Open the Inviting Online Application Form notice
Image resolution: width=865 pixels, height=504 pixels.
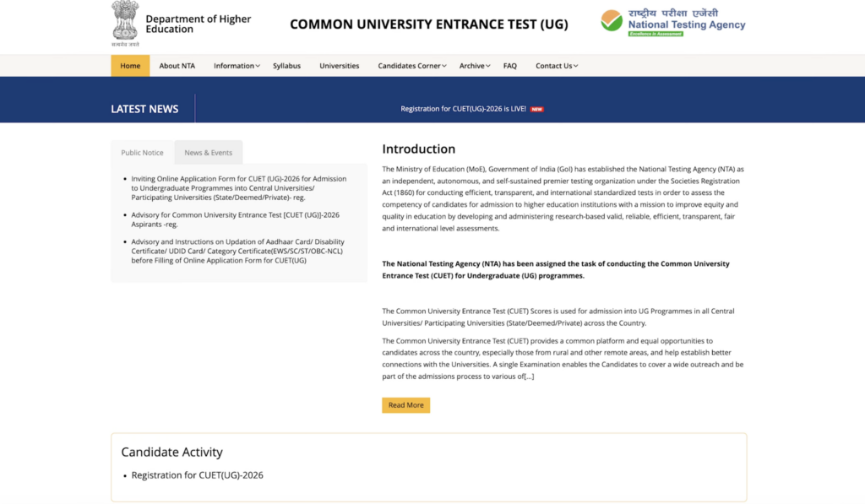tap(238, 187)
